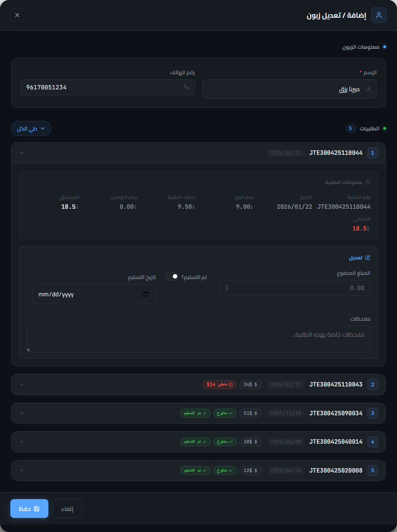The height and width of the screenshot is (532, 397).
Task: Click the حفظ save button
Action: tap(29, 509)
